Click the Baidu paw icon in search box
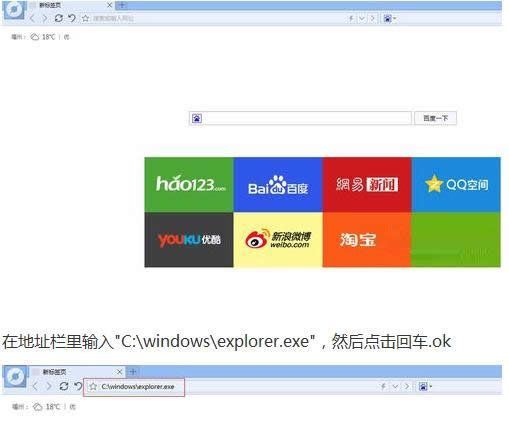The width and height of the screenshot is (509, 448). click(x=197, y=118)
